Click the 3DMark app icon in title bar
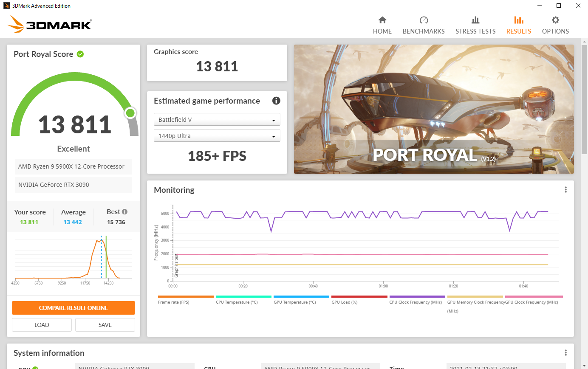The height and width of the screenshot is (369, 588). (x=6, y=6)
